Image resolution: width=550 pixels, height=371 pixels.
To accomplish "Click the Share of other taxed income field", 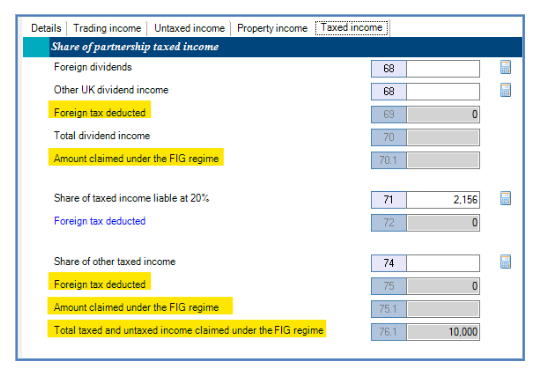I will (x=443, y=263).
